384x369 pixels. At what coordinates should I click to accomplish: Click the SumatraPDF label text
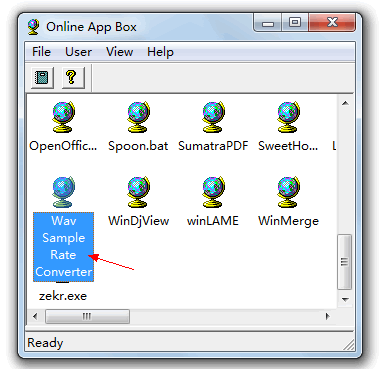point(213,146)
